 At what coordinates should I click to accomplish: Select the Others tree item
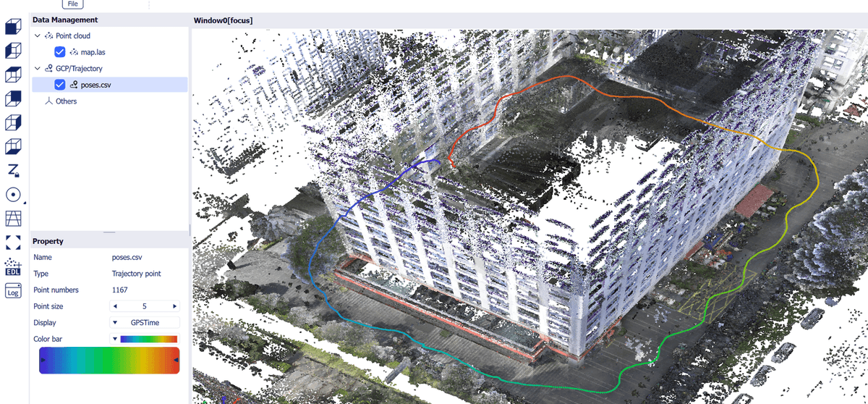66,101
